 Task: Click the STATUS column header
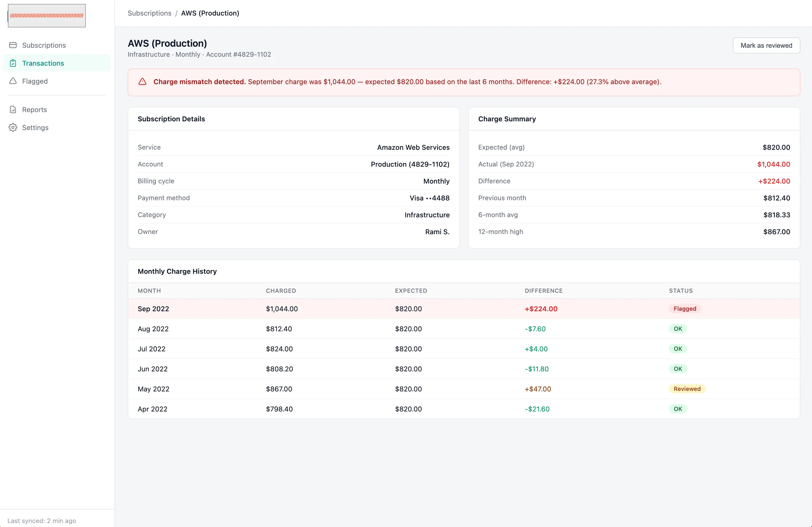(681, 291)
